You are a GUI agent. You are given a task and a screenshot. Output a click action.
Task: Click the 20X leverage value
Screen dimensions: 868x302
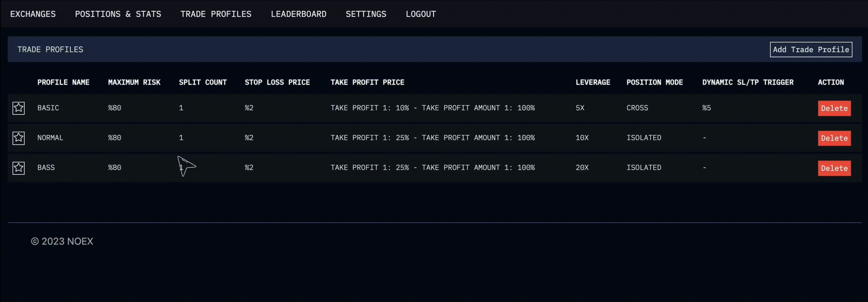coord(582,168)
